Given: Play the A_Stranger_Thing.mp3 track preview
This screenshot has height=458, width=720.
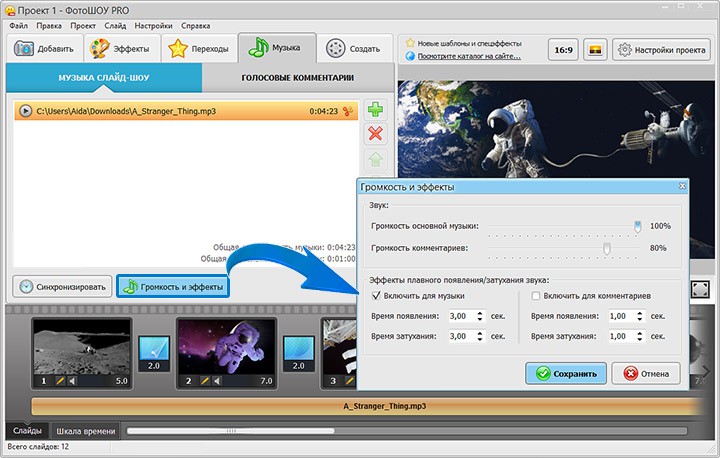Looking at the screenshot, I should point(25,111).
